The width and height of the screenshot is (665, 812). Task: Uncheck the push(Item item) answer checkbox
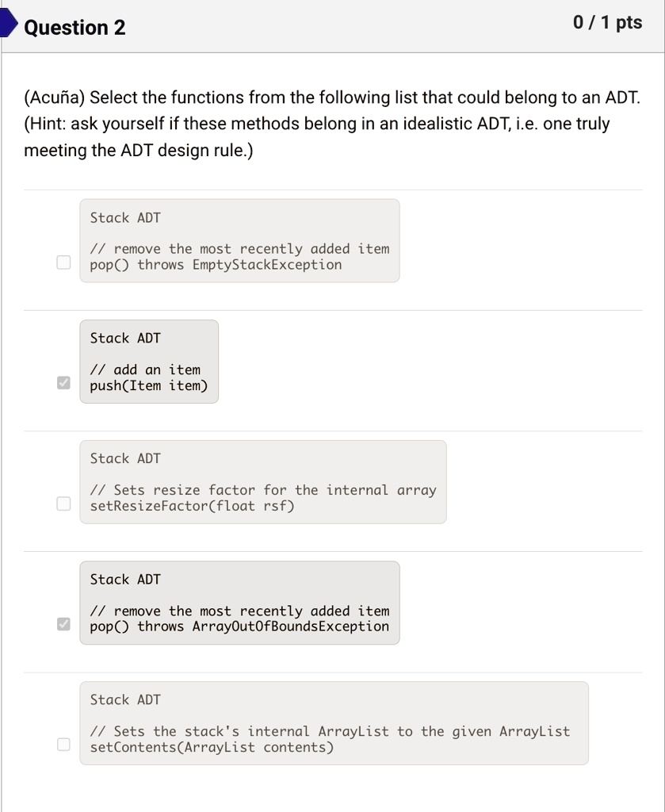point(63,382)
